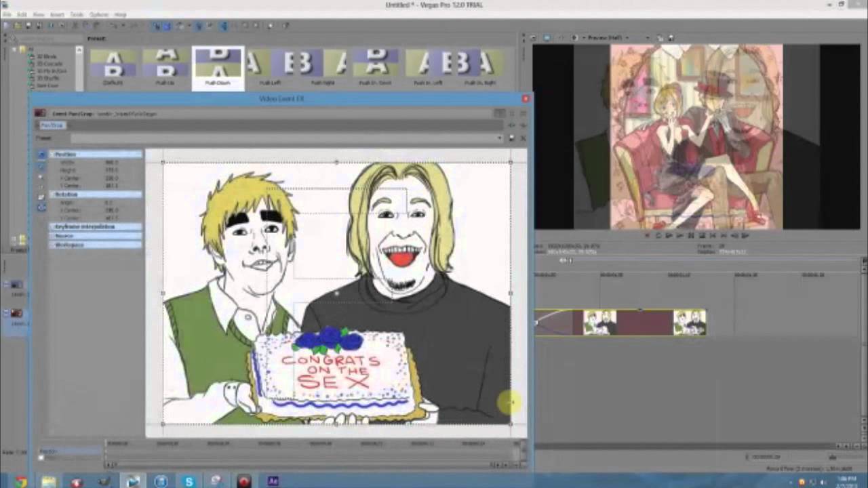Open the Edit menu

22,14
